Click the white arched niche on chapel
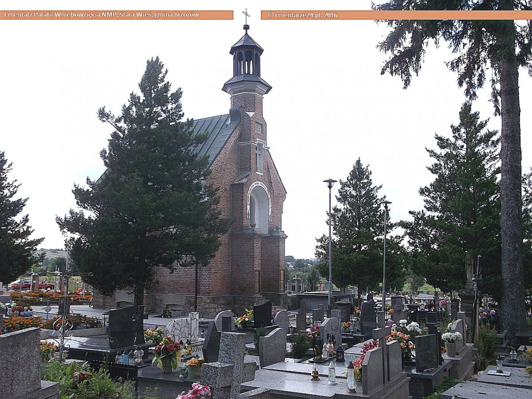The width and height of the screenshot is (532, 399). [x=259, y=208]
